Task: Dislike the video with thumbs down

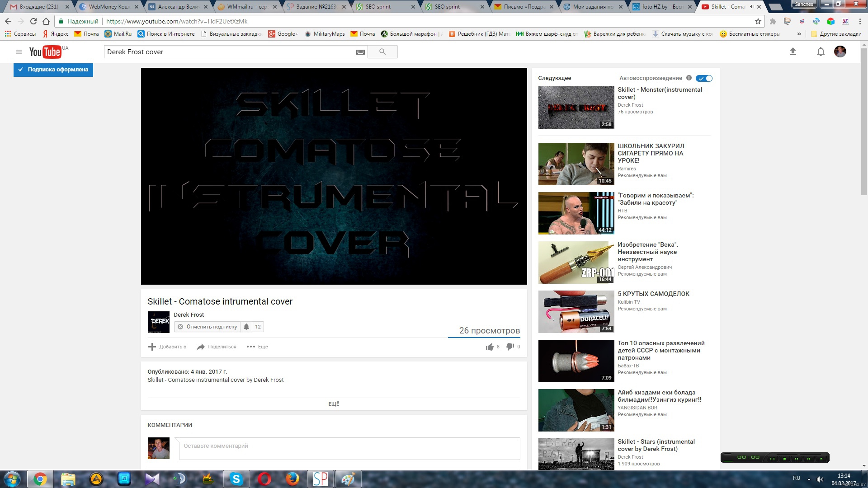Action: point(510,347)
